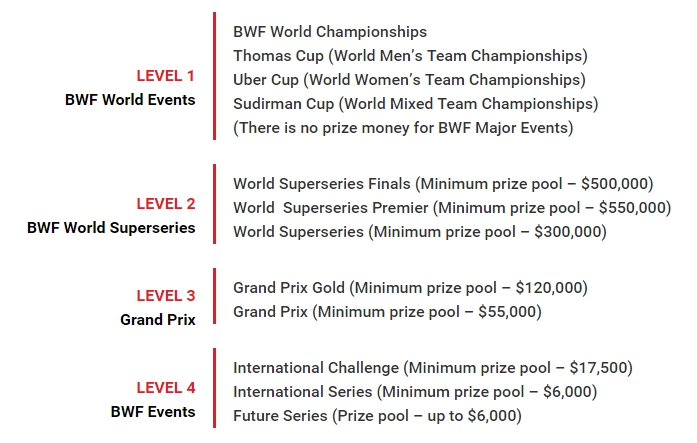Click the Future Series entry
Viewport: 697px width, 443px height.
point(377,415)
